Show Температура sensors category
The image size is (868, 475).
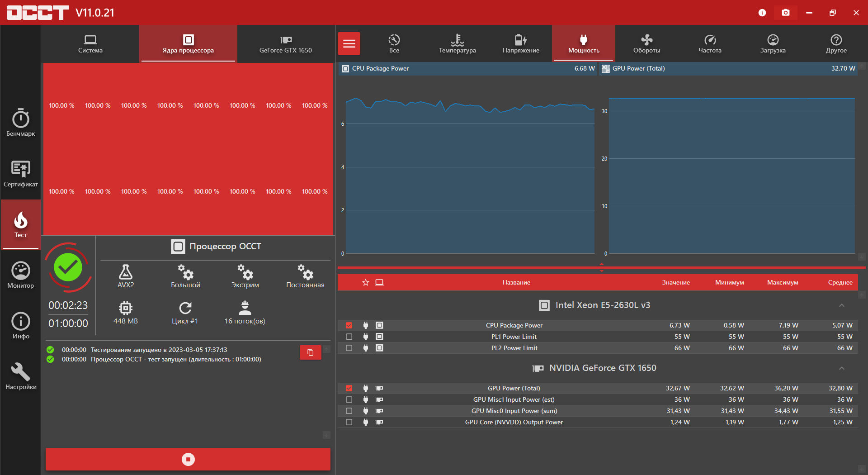point(458,44)
